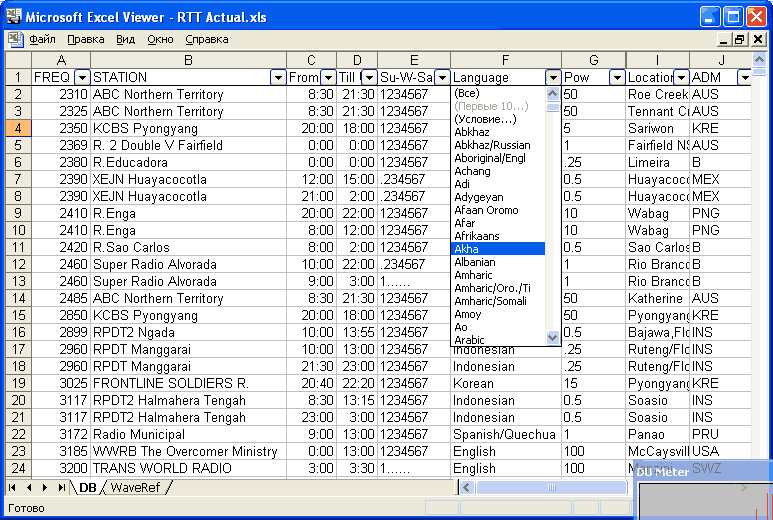Select Amharic filter entry

498,275
